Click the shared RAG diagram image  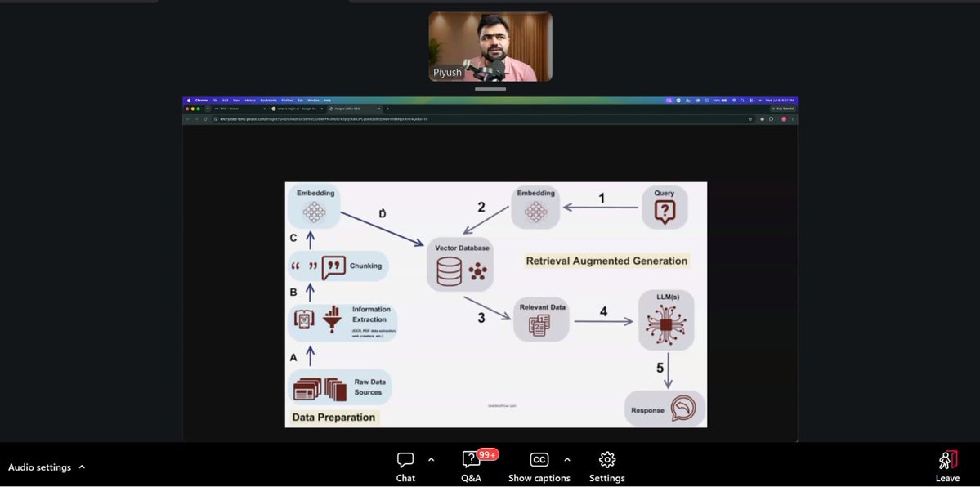tap(496, 305)
